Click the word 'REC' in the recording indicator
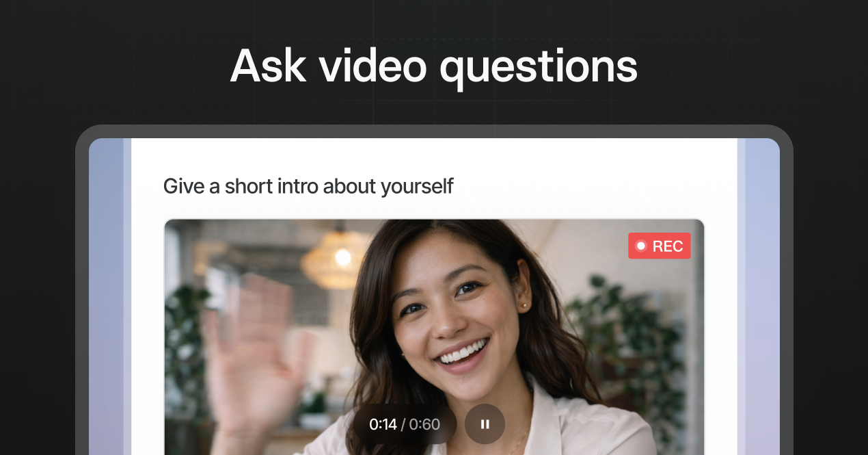This screenshot has width=868, height=455. (668, 246)
